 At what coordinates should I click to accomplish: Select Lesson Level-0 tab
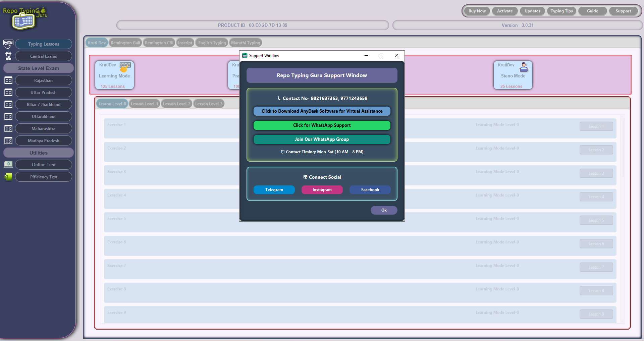coord(112,104)
